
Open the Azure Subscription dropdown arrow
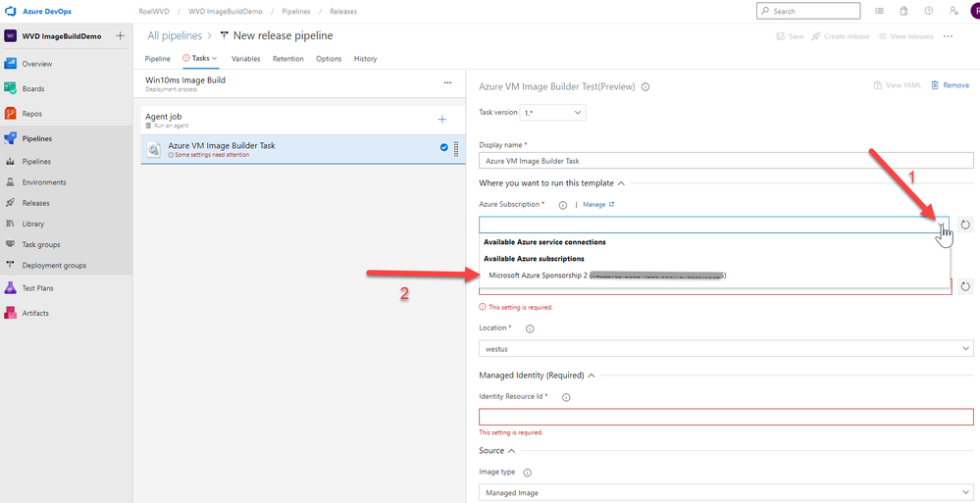[x=940, y=225]
